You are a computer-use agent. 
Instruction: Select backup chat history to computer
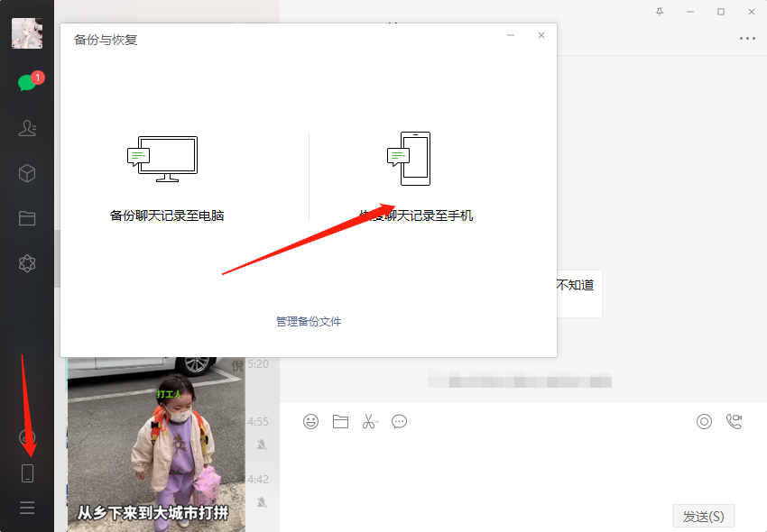click(166, 179)
